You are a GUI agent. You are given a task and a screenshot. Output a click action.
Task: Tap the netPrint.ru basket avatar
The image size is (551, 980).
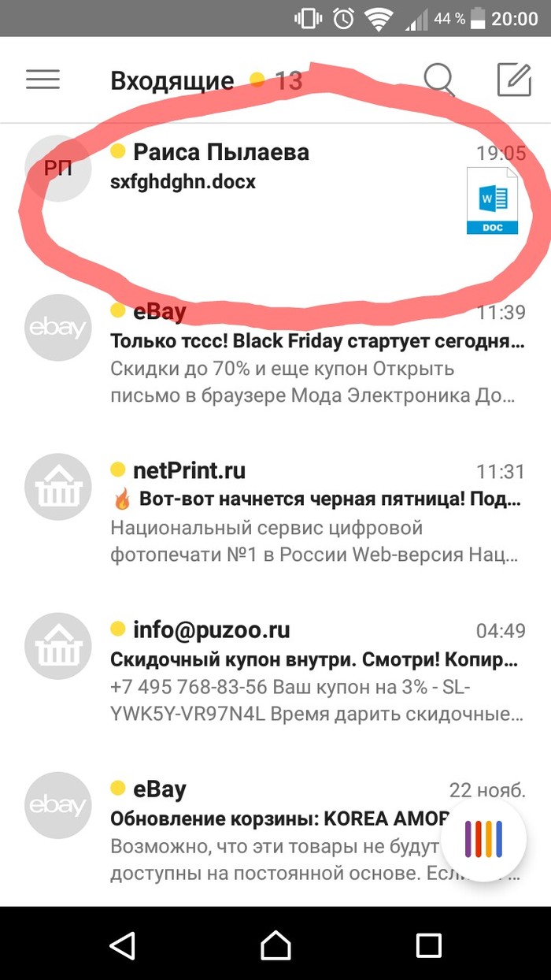57,487
